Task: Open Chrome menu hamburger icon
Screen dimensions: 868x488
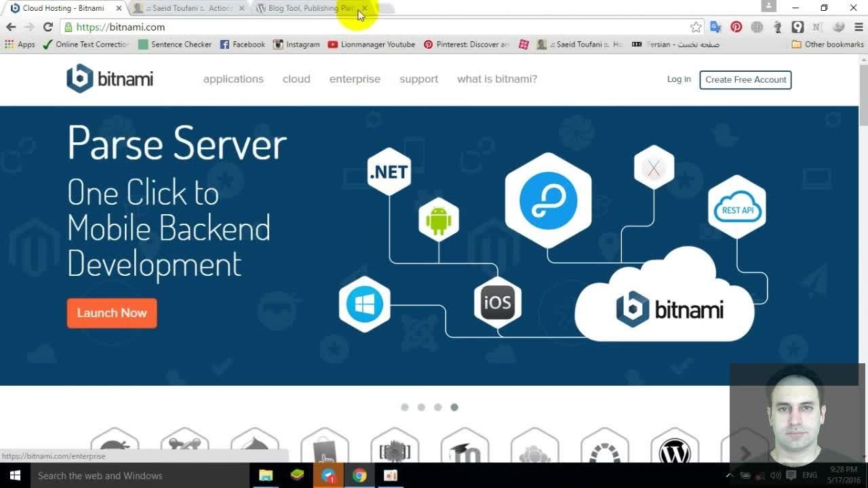Action: click(859, 27)
